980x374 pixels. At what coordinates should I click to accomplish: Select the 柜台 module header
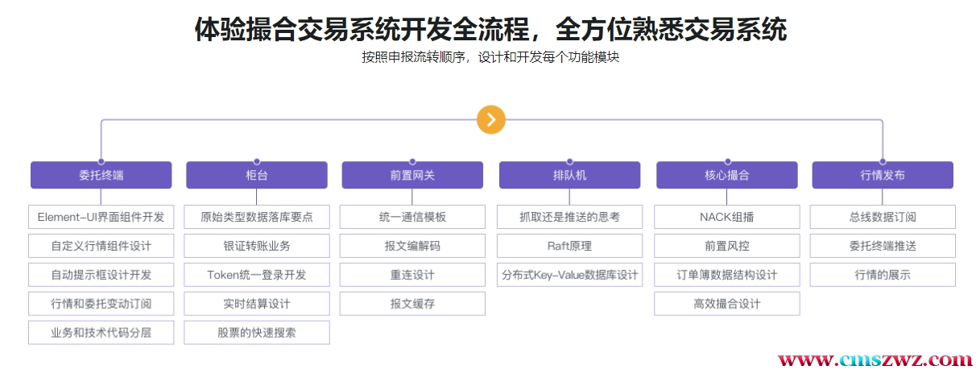(256, 175)
